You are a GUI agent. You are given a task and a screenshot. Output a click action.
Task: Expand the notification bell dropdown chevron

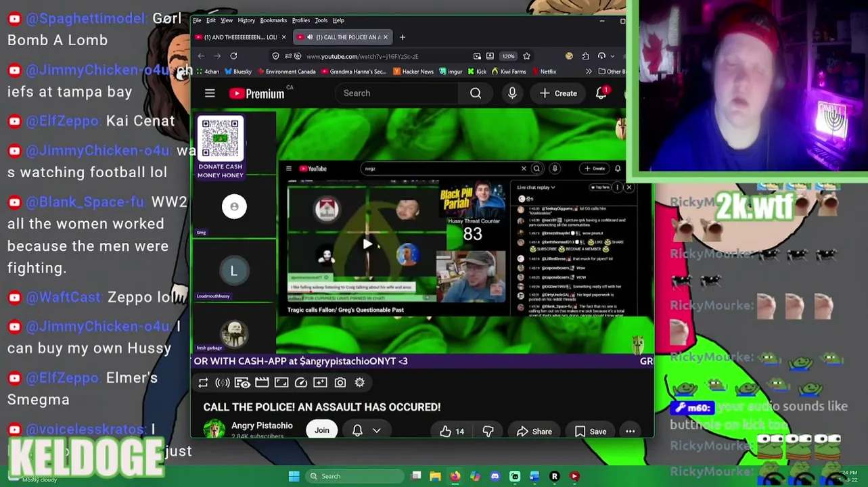(377, 431)
